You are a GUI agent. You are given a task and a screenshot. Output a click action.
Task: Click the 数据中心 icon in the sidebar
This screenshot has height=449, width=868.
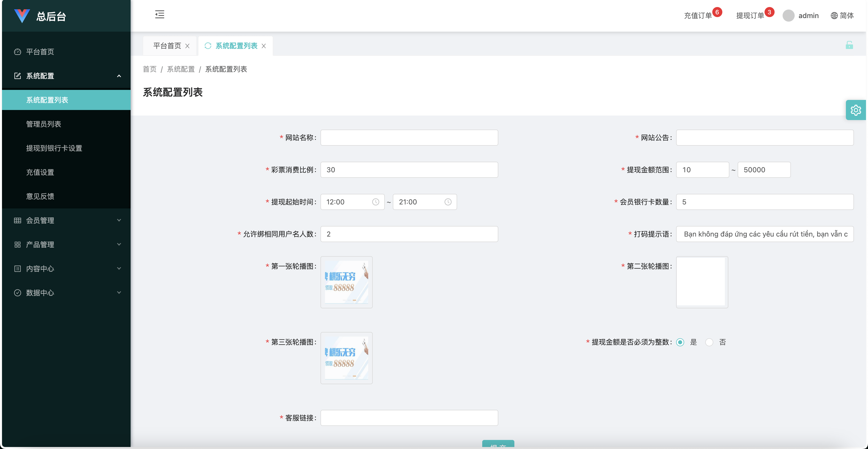(17, 293)
